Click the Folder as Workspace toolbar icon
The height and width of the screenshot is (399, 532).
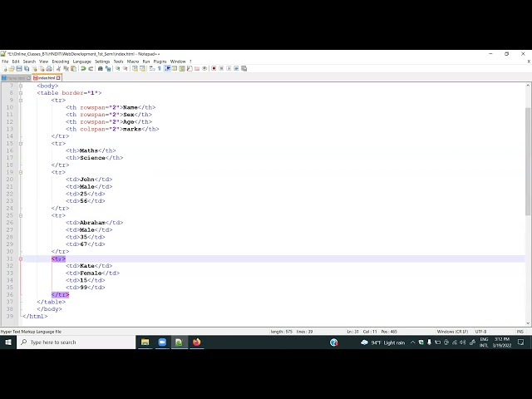[x=197, y=68]
